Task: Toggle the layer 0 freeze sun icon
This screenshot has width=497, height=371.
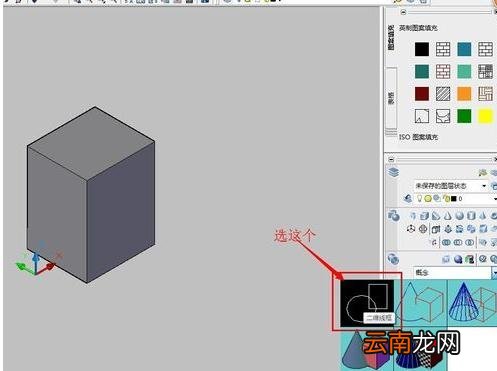Action: click(428, 199)
